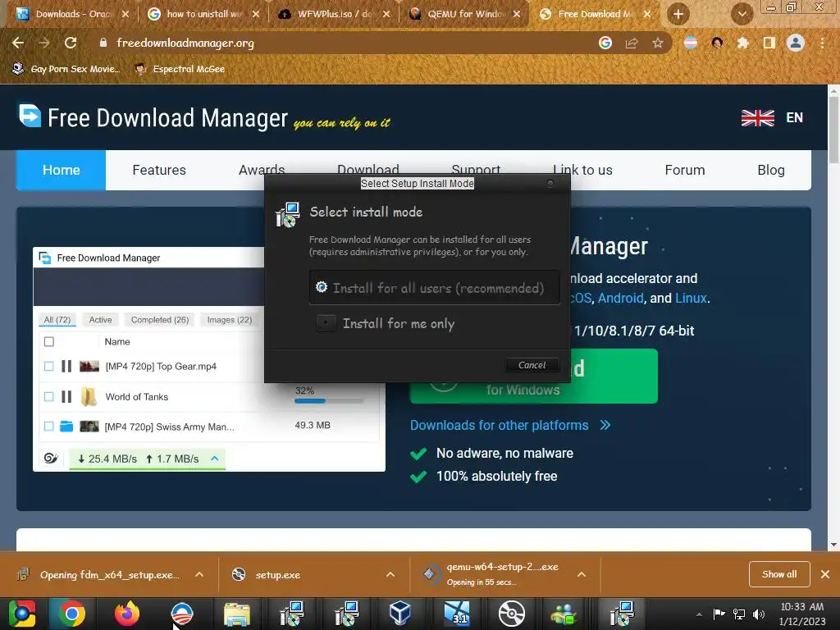Toggle the browser side panel icon
This screenshot has width=840, height=630.
[769, 43]
